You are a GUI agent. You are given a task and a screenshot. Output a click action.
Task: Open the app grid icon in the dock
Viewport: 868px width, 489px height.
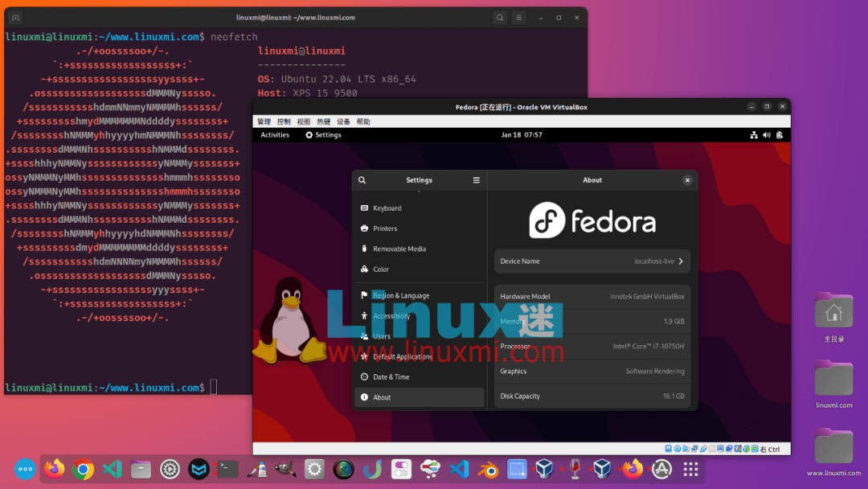click(x=690, y=469)
